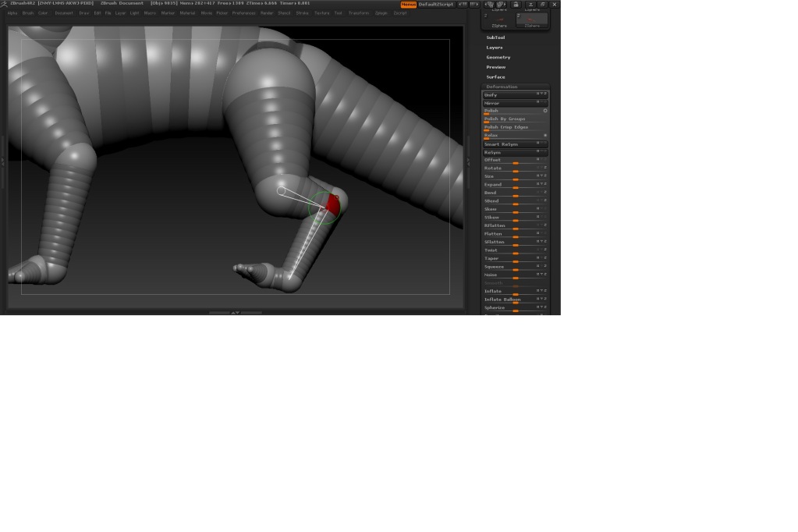
Task: Open the Movie menu
Action: (206, 13)
